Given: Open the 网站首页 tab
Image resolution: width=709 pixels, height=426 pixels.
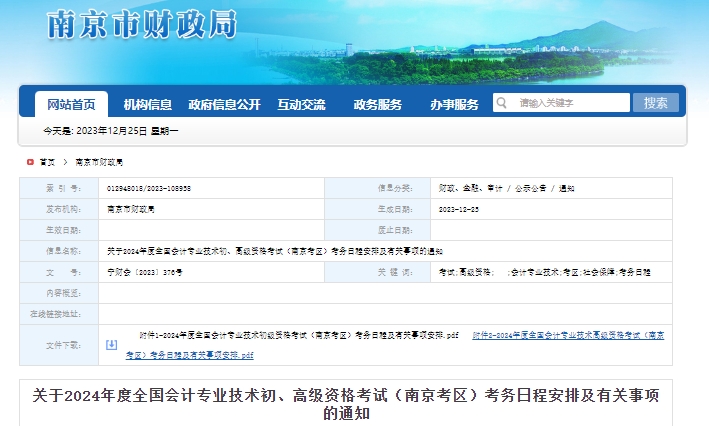Looking at the screenshot, I should [71, 105].
